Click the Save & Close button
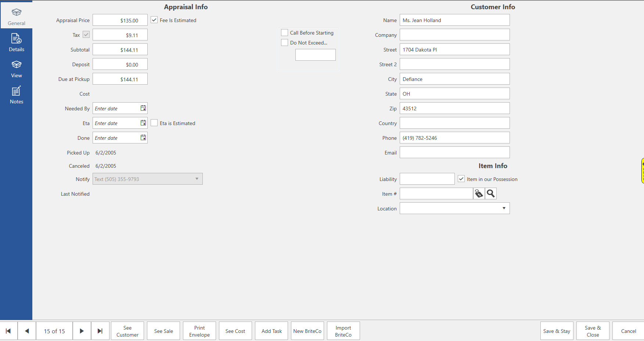The height and width of the screenshot is (341, 644). (x=593, y=331)
